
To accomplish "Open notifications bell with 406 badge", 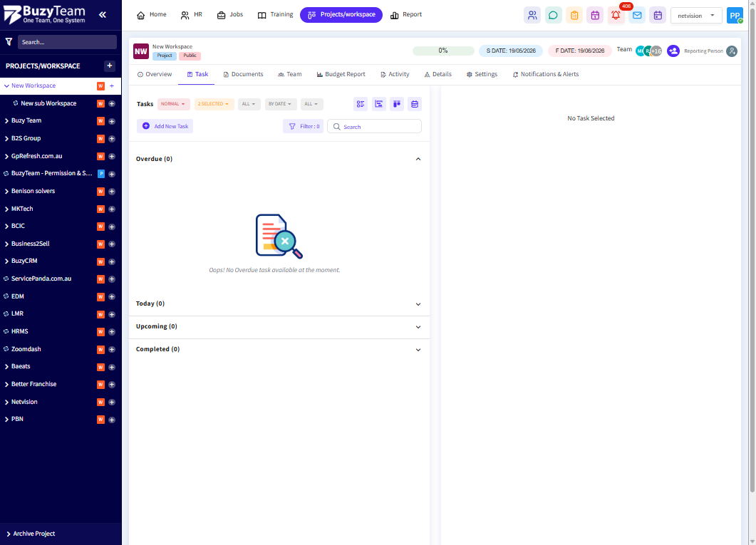I will coord(616,16).
